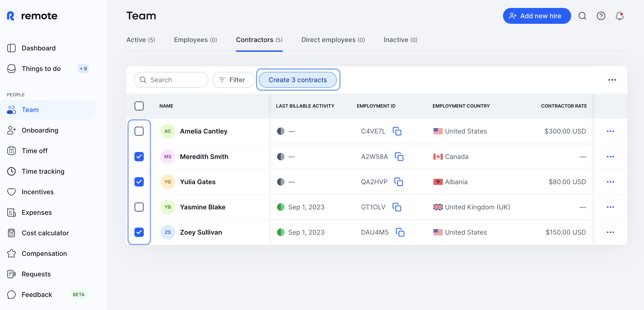Switch to the Inactive tab
The width and height of the screenshot is (644, 310).
[x=400, y=40]
